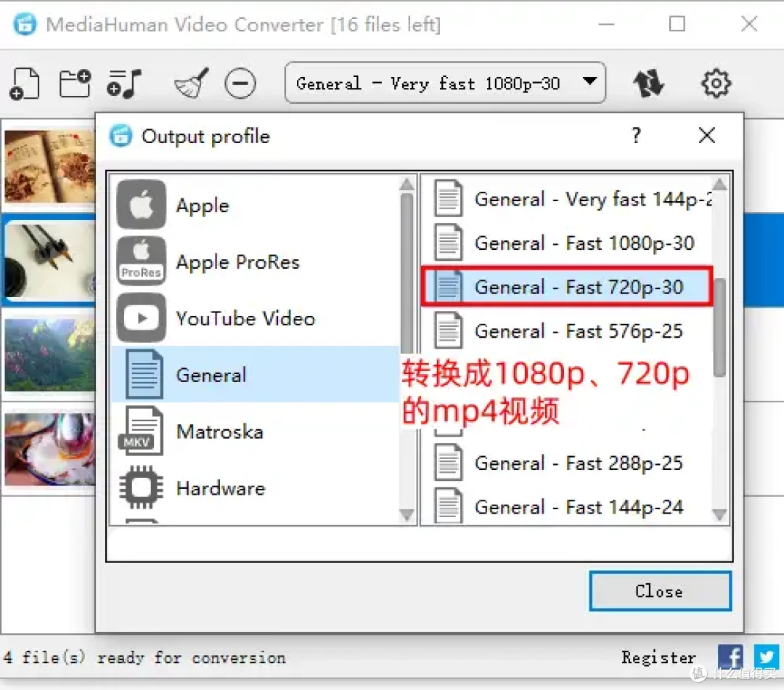Viewport: 784px width, 690px height.
Task: Select the Apple ProRes category
Action: click(255, 261)
